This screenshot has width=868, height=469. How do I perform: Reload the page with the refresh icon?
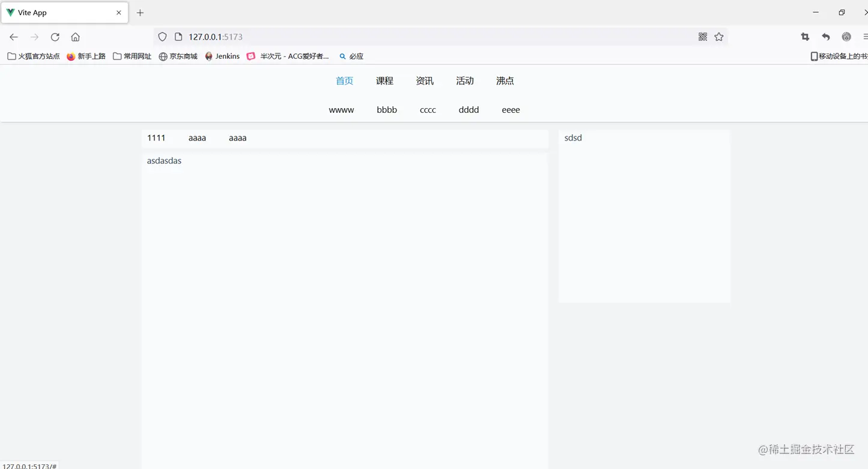(x=55, y=37)
